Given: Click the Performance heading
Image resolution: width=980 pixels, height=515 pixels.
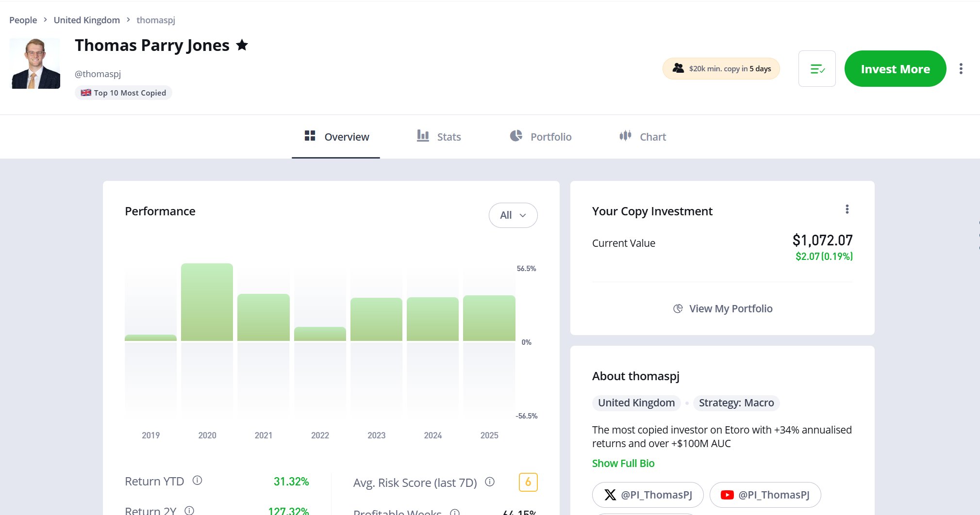Looking at the screenshot, I should coord(160,211).
